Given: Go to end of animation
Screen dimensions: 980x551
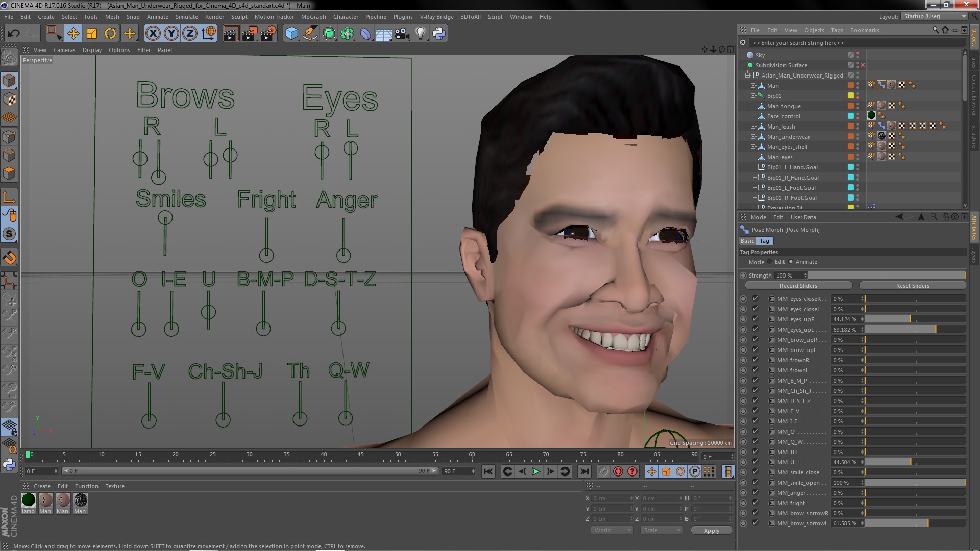Looking at the screenshot, I should point(584,471).
